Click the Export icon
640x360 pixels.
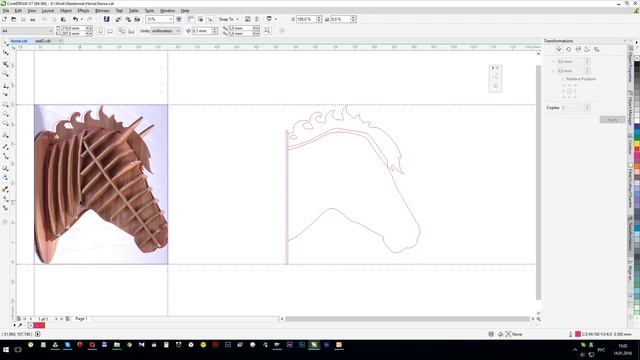pyautogui.click(x=128, y=19)
